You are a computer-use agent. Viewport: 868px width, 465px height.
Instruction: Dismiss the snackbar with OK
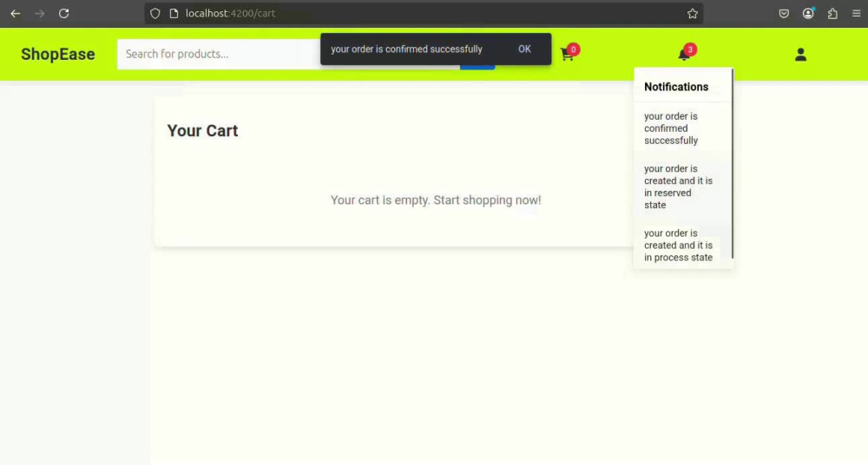pos(524,49)
